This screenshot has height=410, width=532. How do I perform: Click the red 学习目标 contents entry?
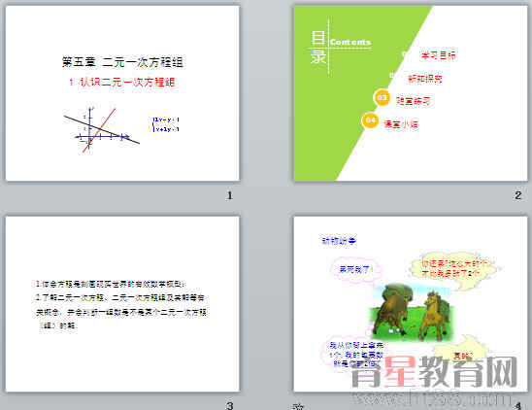439,55
